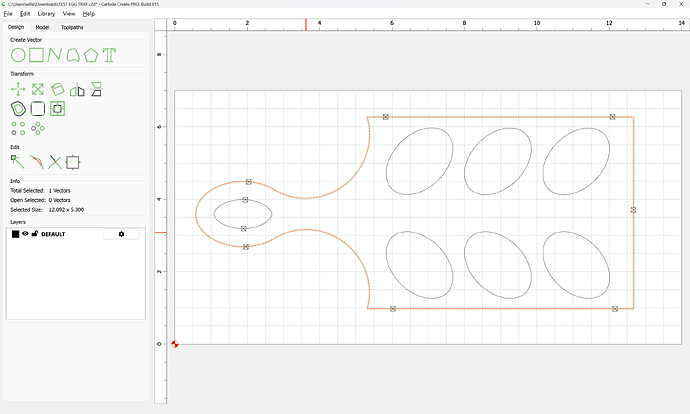Open the Linear Array tool
This screenshot has width=690, height=414.
tap(18, 128)
